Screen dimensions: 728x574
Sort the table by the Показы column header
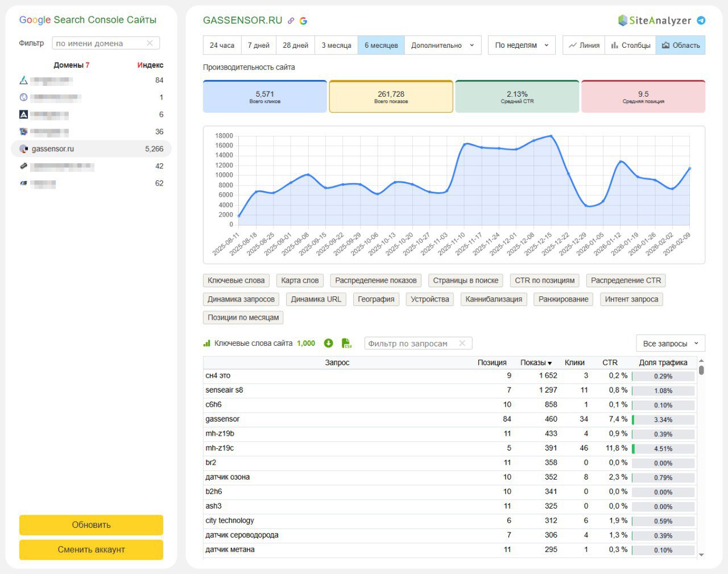pos(535,362)
